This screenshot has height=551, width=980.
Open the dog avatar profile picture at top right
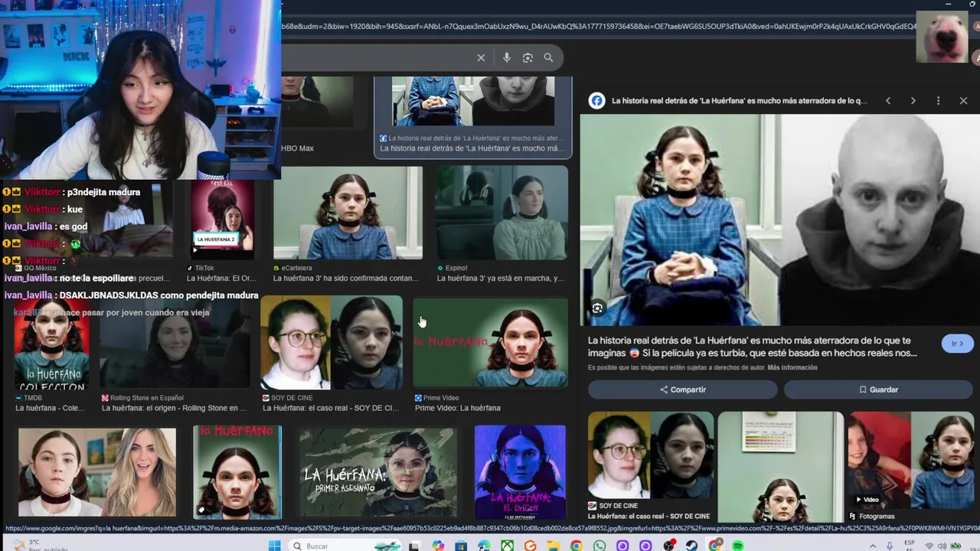click(942, 37)
